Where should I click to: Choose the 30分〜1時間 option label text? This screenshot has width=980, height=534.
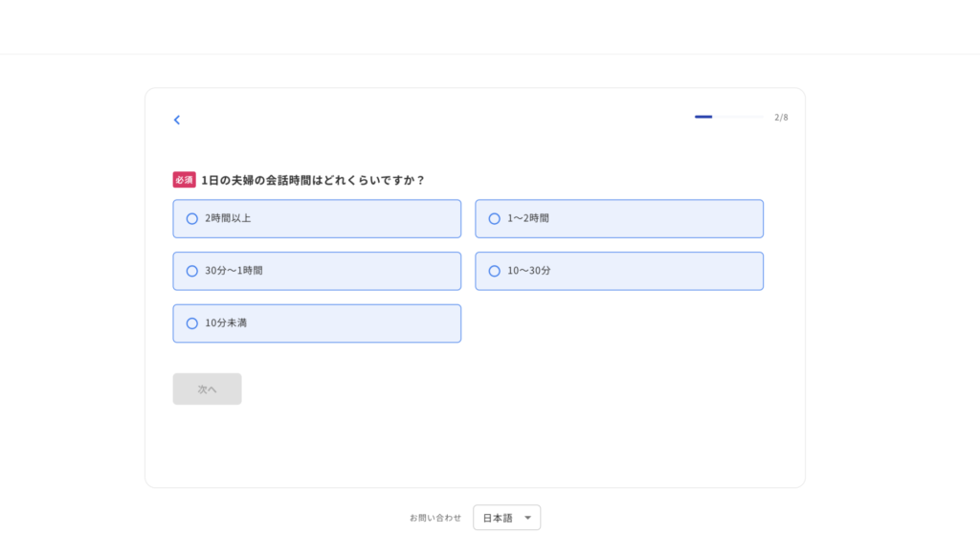(x=234, y=271)
